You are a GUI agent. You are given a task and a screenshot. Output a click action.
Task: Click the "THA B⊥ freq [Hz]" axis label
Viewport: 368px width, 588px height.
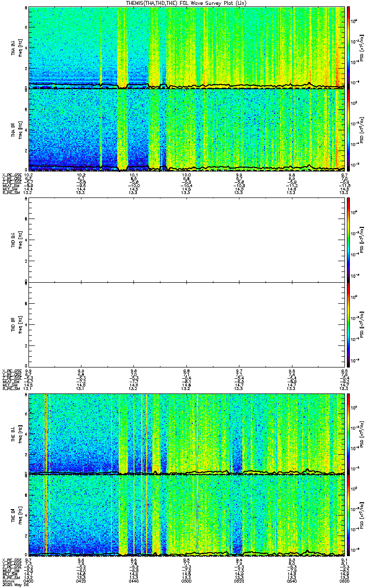pos(17,48)
